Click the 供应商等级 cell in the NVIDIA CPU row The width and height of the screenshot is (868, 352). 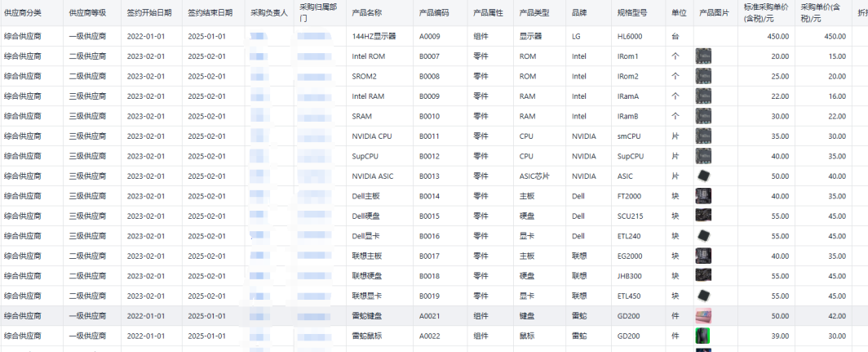click(x=87, y=136)
